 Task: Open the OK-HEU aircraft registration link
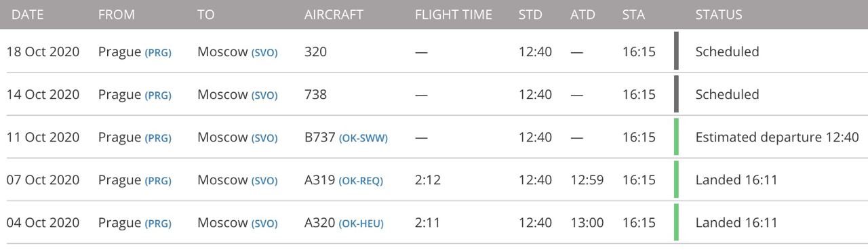pyautogui.click(x=361, y=224)
